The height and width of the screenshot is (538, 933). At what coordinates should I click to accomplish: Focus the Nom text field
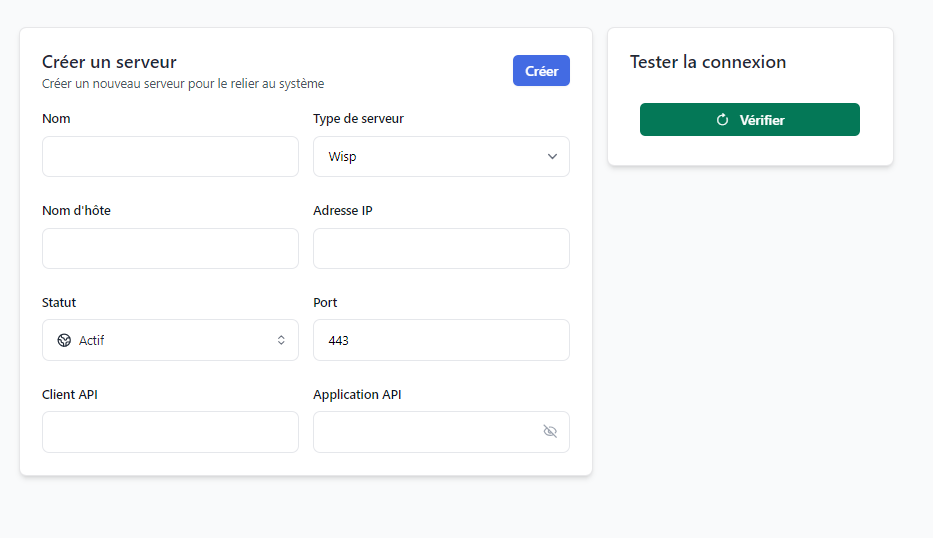[170, 157]
